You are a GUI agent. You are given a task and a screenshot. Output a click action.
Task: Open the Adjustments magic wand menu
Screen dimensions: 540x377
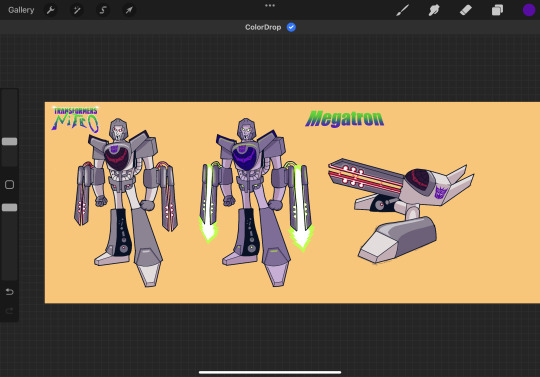76,10
